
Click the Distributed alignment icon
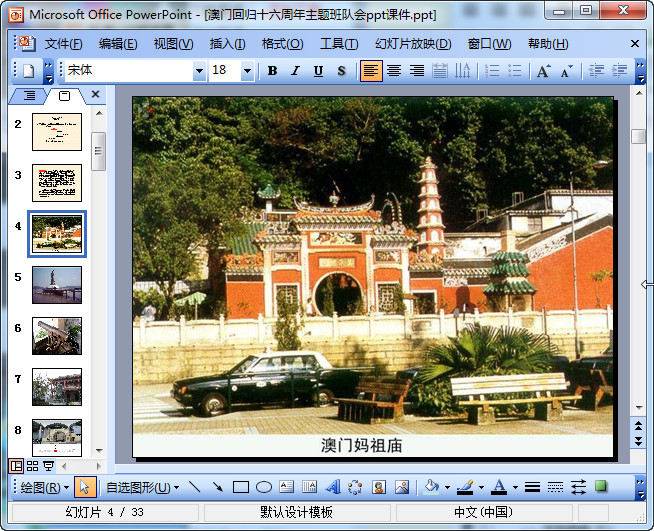(440, 71)
